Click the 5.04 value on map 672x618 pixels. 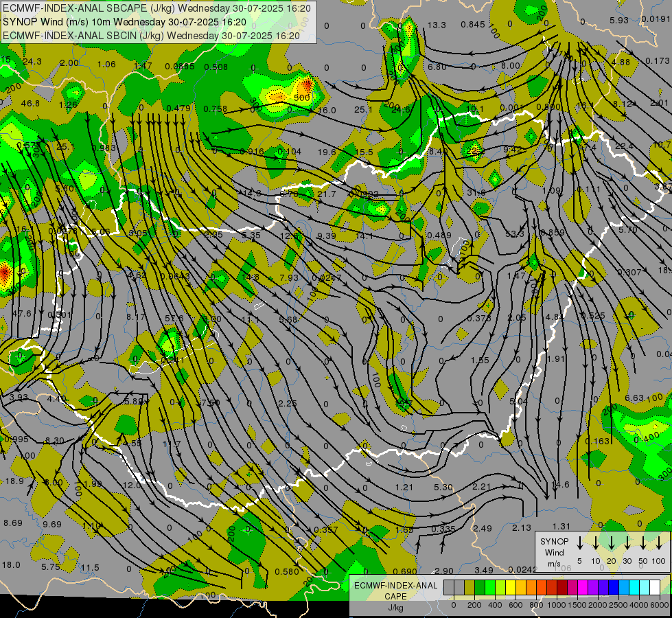click(518, 402)
